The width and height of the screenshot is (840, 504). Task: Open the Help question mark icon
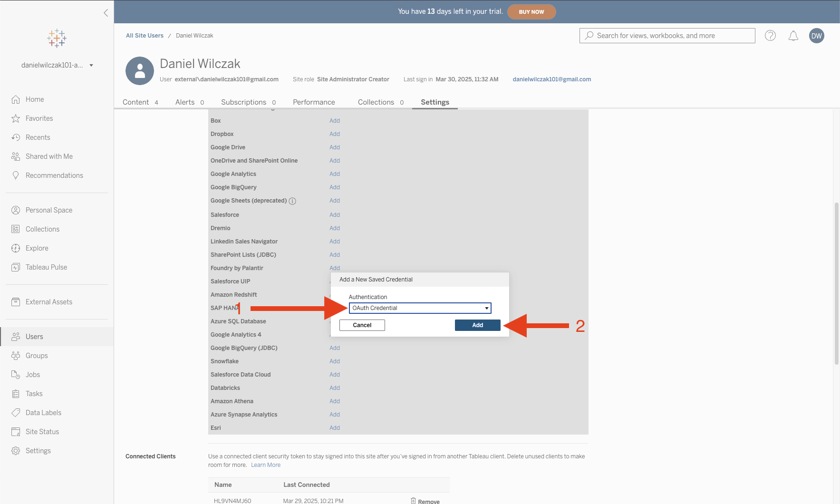770,36
